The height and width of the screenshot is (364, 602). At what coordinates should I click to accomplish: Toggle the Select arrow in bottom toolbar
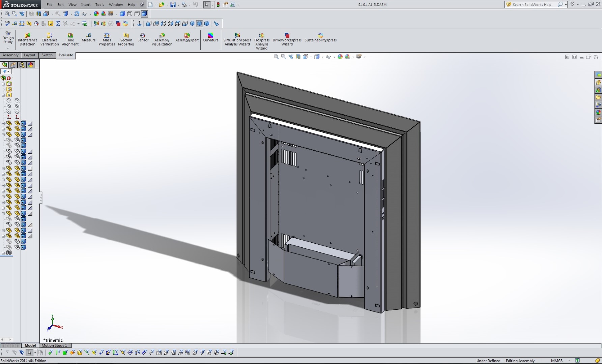[30, 353]
